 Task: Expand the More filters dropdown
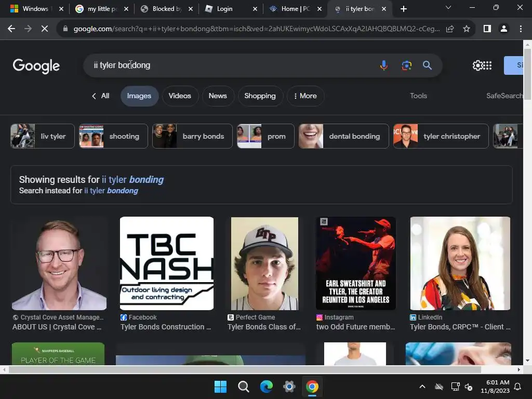click(305, 96)
